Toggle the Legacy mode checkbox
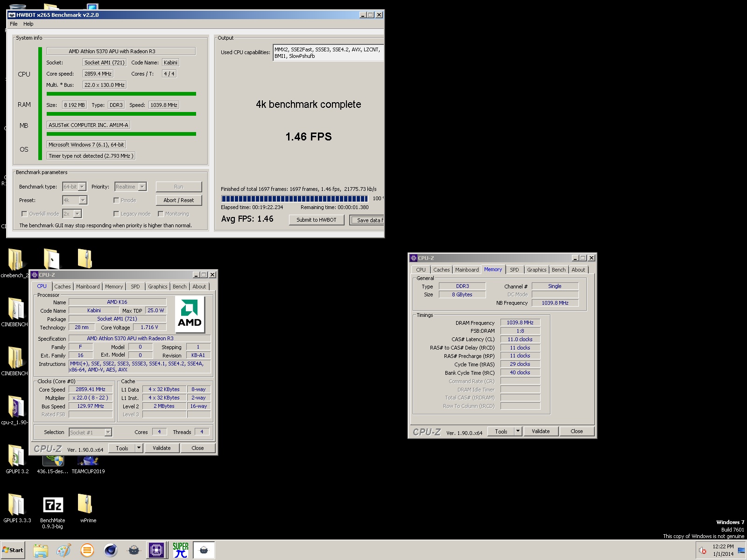 coord(116,214)
